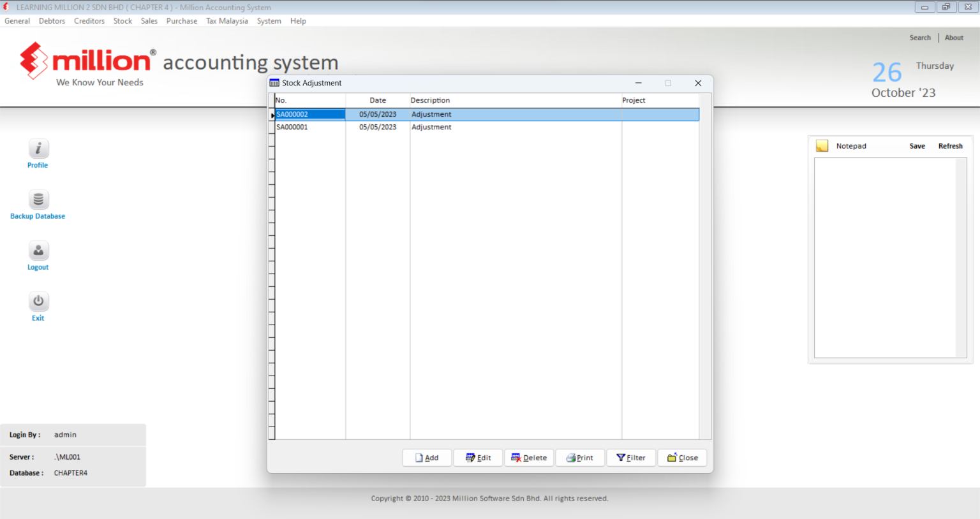Open the Sales menu
Screen dimensions: 980x519
149,21
